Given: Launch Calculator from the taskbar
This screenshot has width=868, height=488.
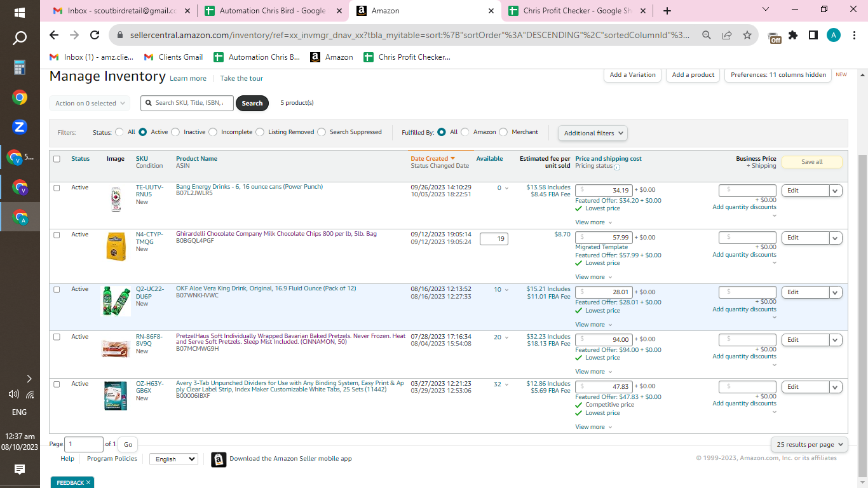Looking at the screenshot, I should tap(20, 68).
